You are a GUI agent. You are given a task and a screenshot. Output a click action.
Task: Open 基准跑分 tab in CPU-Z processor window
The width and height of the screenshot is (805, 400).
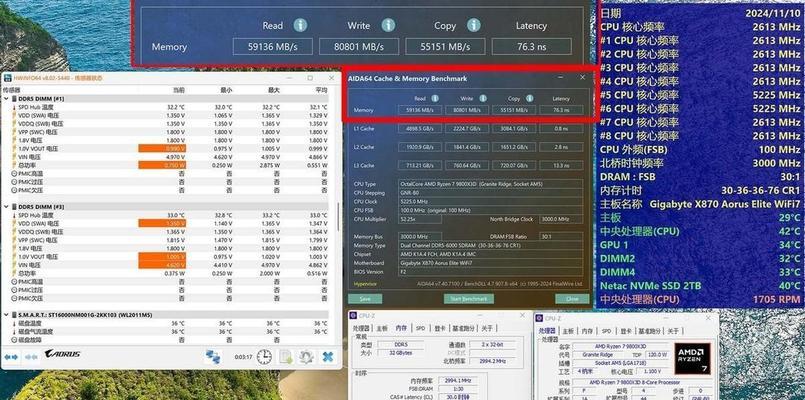pyautogui.click(x=650, y=331)
